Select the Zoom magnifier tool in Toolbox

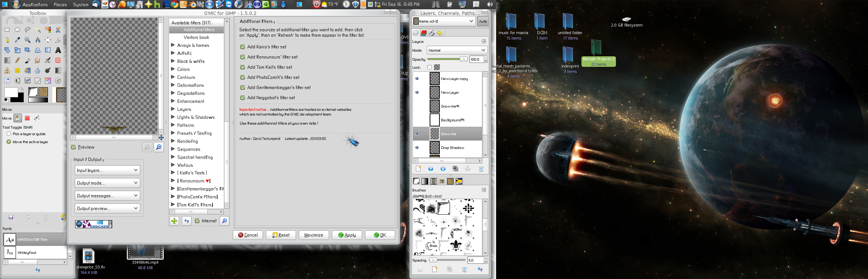pos(28,40)
